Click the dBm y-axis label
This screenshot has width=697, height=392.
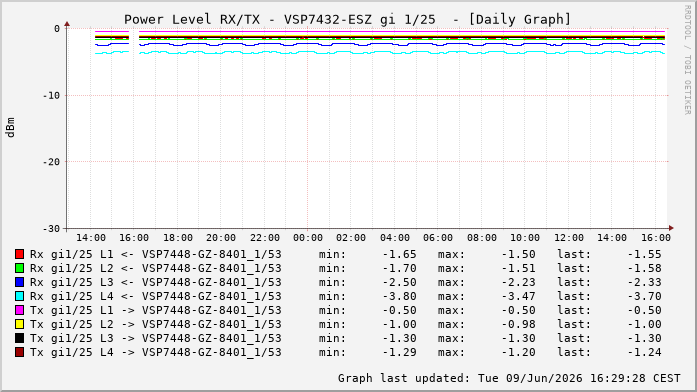tap(11, 128)
